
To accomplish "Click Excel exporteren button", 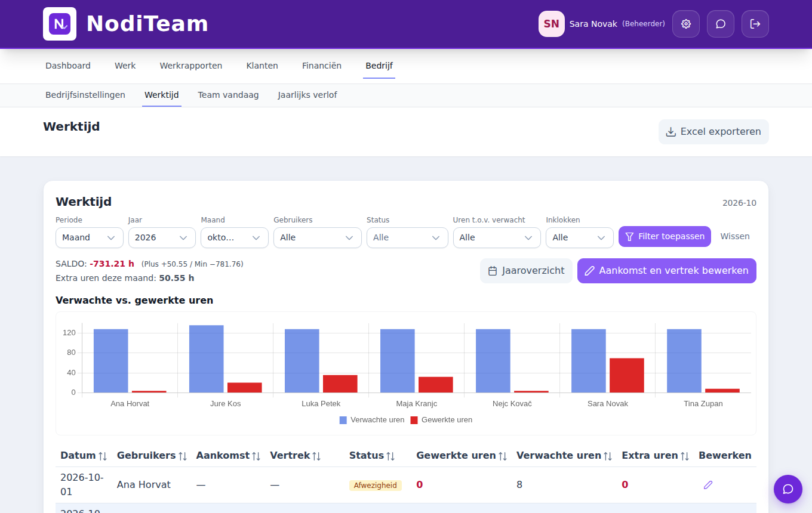I will pos(713,132).
